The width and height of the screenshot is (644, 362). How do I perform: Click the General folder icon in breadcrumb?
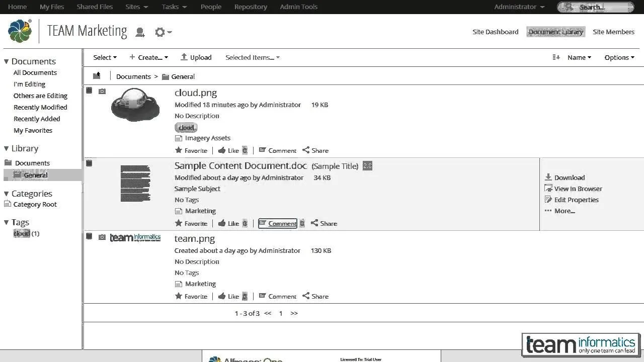tap(165, 76)
